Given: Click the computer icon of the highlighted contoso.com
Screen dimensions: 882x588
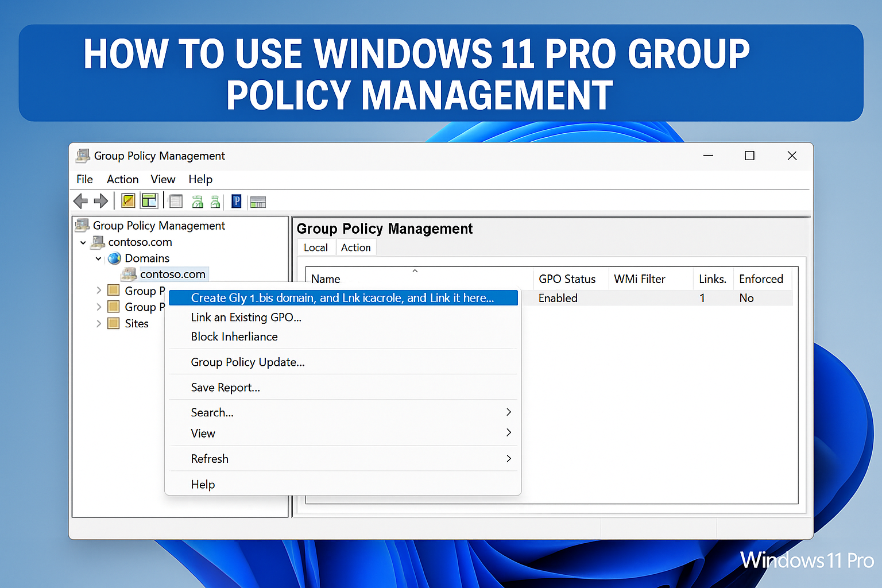Looking at the screenshot, I should (129, 274).
